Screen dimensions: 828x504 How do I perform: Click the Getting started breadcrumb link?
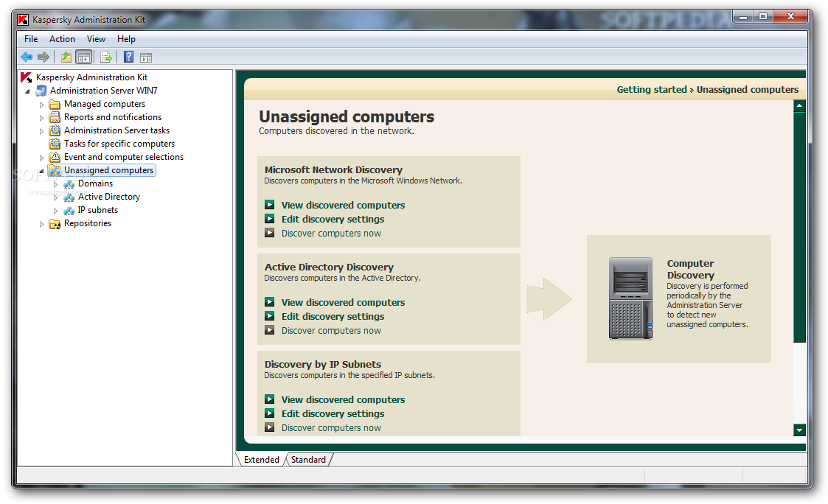click(652, 90)
